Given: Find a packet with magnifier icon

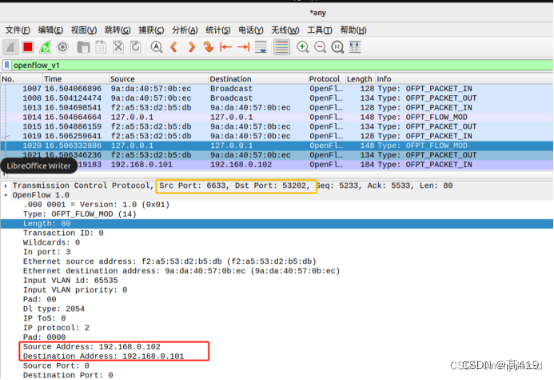Looking at the screenshot, I should pos(157,47).
